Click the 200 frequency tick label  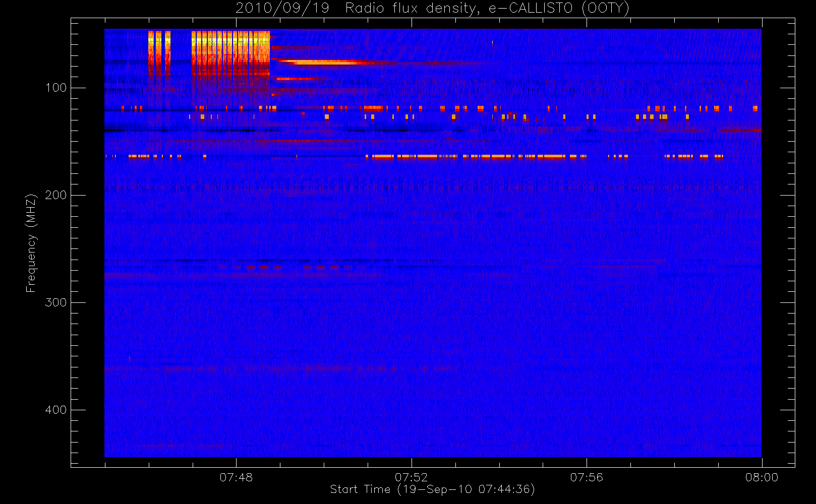(x=56, y=195)
